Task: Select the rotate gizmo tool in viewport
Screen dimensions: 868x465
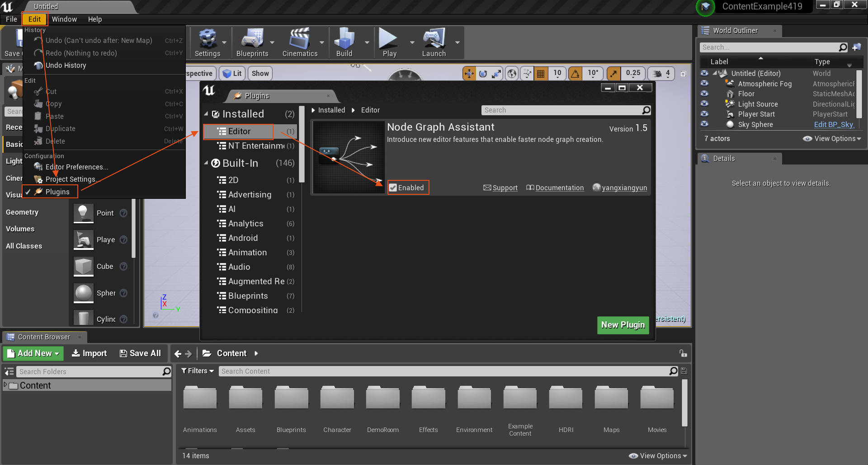Action: click(x=483, y=74)
